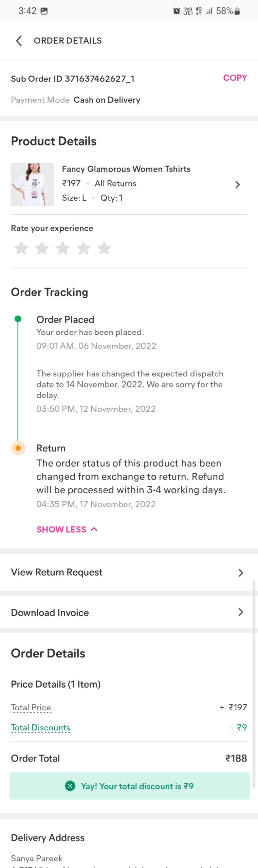This screenshot has height=868, width=258.
Task: Tap the first rating star
Action: (21, 248)
